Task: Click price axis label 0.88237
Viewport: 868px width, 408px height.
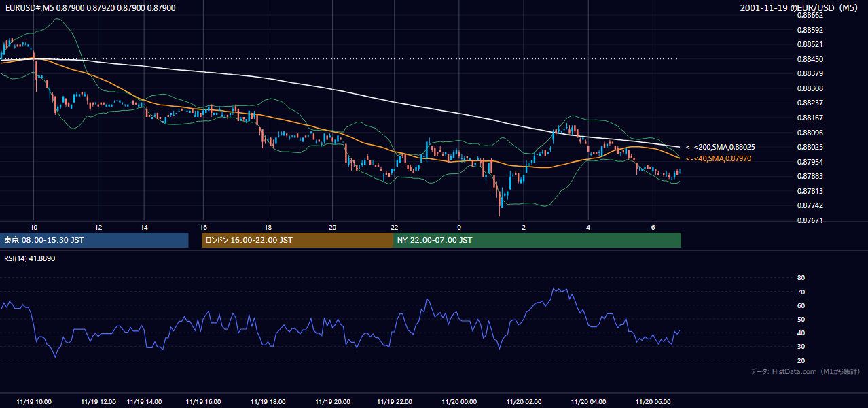Action: tap(810, 103)
